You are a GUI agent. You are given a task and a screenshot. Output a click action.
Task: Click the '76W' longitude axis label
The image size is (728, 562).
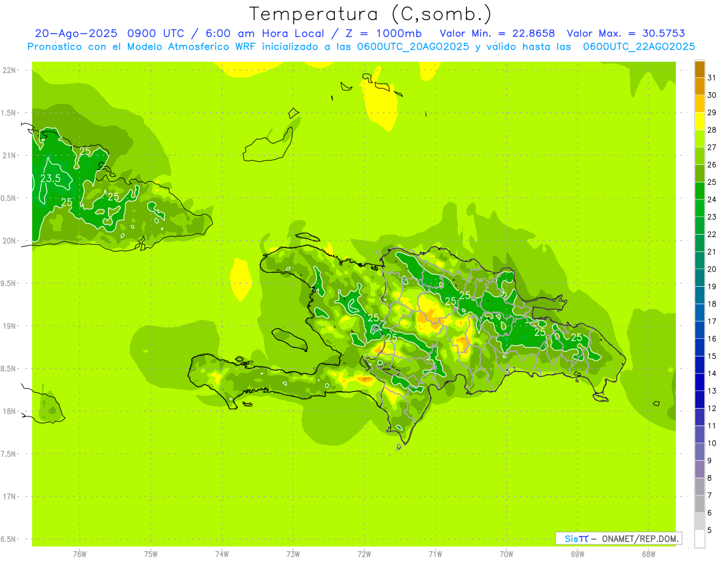[79, 554]
